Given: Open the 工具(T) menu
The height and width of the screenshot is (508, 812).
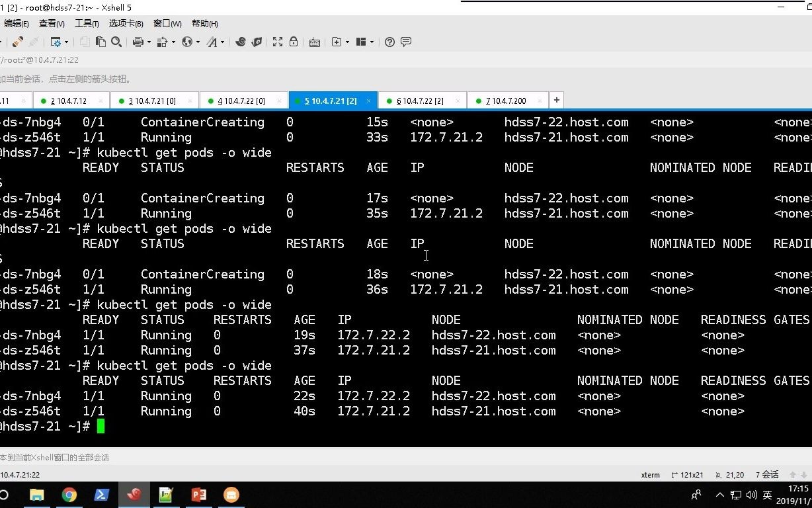Looking at the screenshot, I should (87, 24).
